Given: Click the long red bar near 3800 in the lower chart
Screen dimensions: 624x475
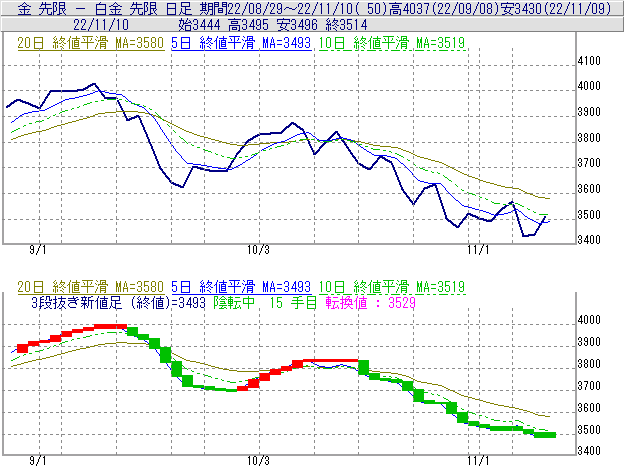Looking at the screenshot, I should pyautogui.click(x=331, y=361).
